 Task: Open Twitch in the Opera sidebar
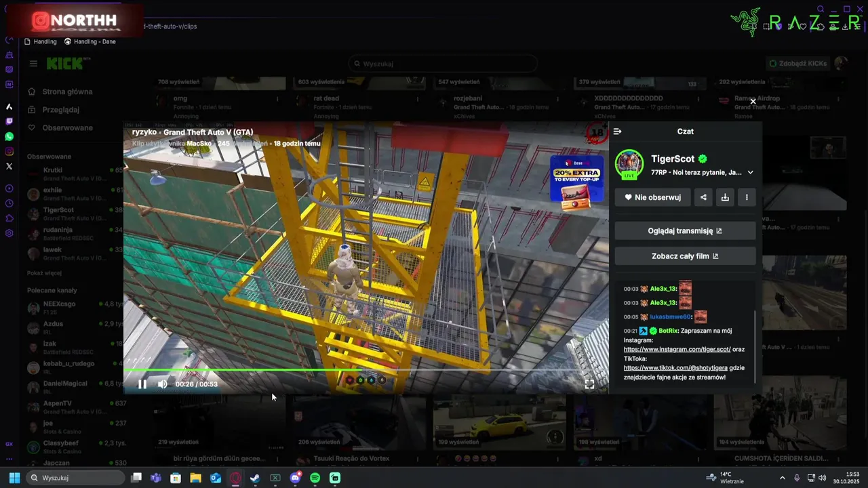click(9, 121)
